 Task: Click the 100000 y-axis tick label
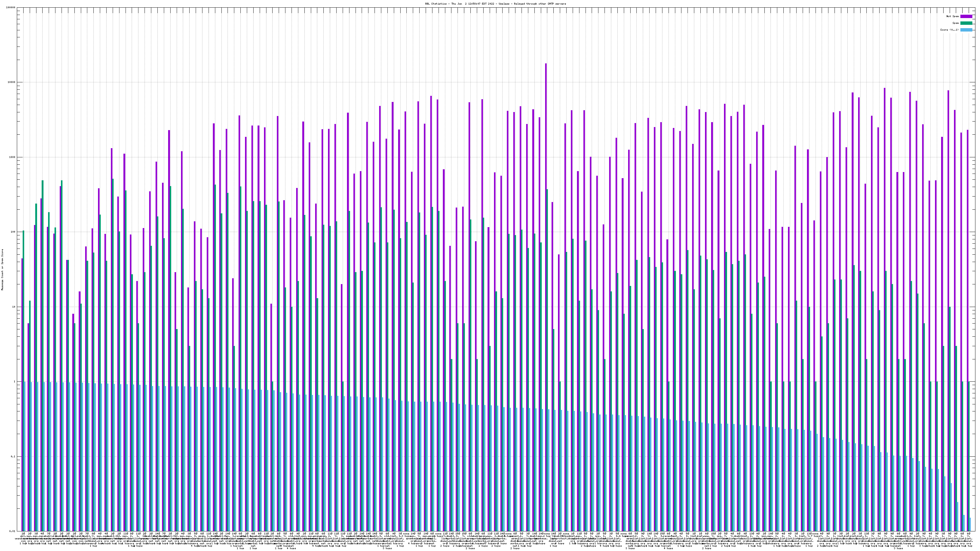11,8
